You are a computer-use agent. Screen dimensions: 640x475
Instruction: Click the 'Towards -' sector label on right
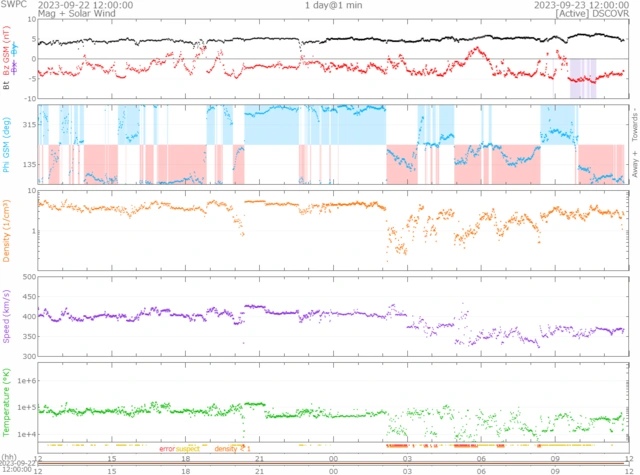click(x=633, y=122)
